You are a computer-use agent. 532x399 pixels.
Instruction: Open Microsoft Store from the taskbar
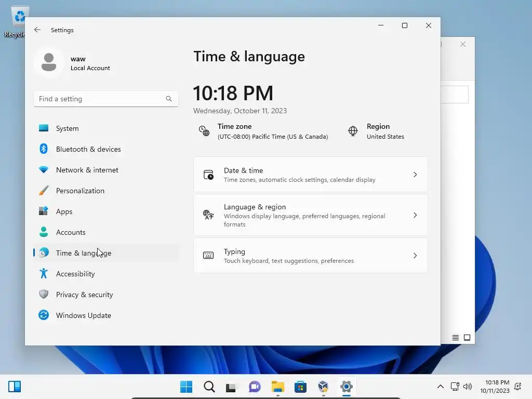click(x=300, y=387)
